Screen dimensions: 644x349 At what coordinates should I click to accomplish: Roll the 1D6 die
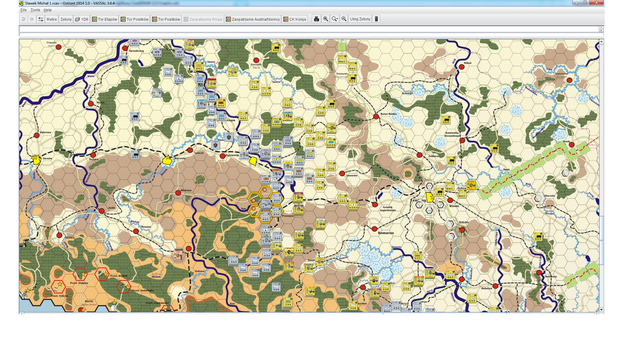point(82,19)
